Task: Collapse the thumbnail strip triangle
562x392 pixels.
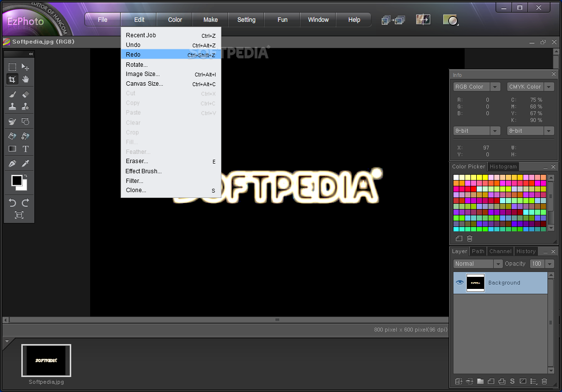Action: (7, 341)
